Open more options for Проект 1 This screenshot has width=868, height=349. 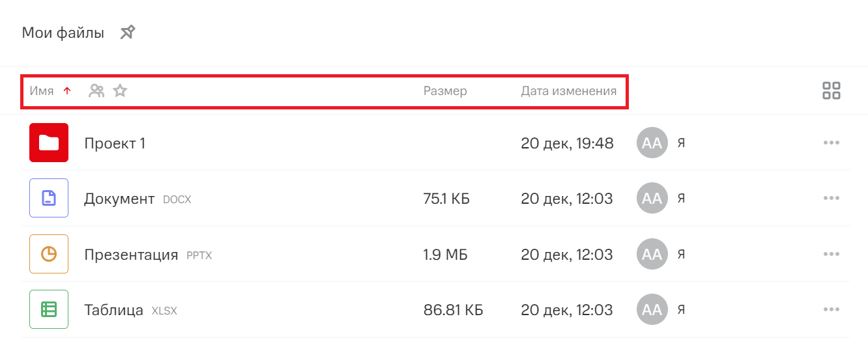tap(831, 143)
